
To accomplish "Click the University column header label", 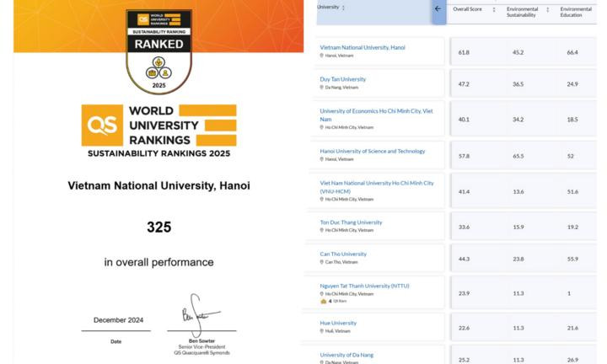I will [x=328, y=7].
